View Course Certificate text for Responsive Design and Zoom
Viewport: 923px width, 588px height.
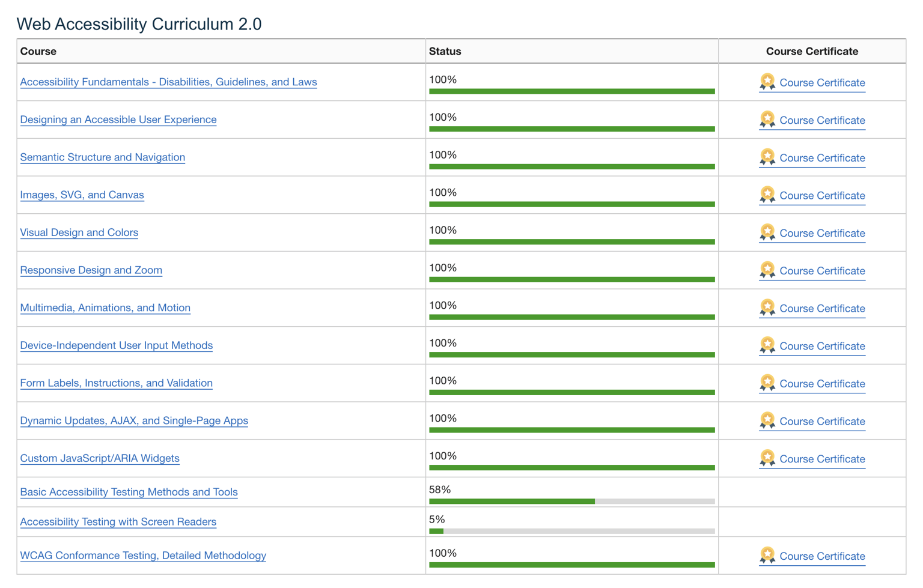pos(822,271)
